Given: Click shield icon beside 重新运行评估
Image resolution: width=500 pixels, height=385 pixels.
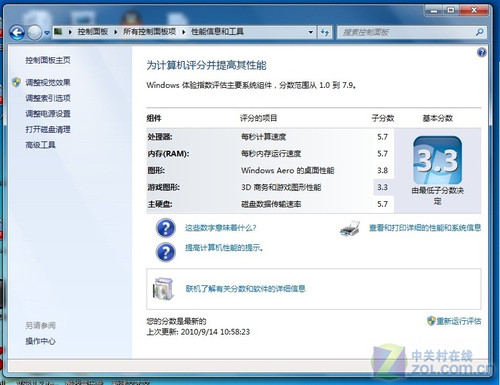Looking at the screenshot, I should point(431,321).
